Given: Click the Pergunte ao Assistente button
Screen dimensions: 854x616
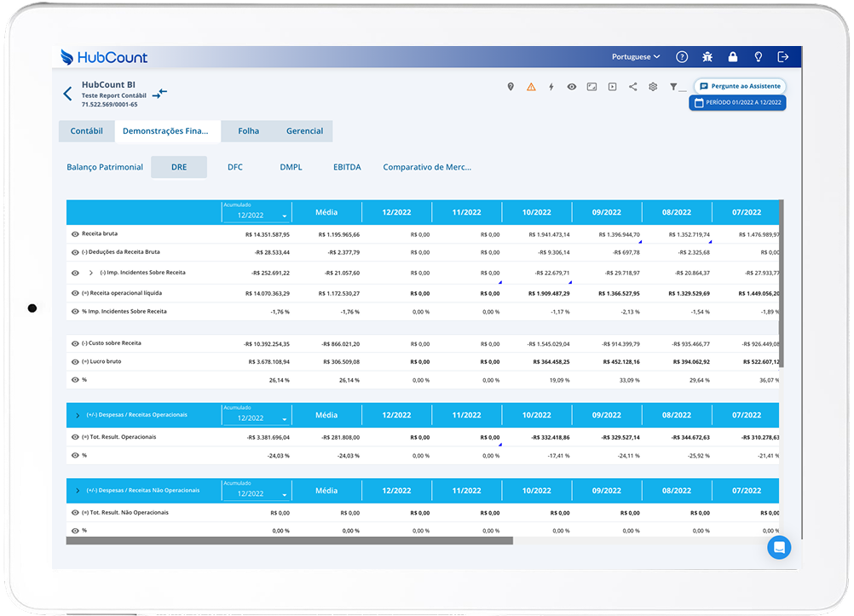Looking at the screenshot, I should [740, 86].
